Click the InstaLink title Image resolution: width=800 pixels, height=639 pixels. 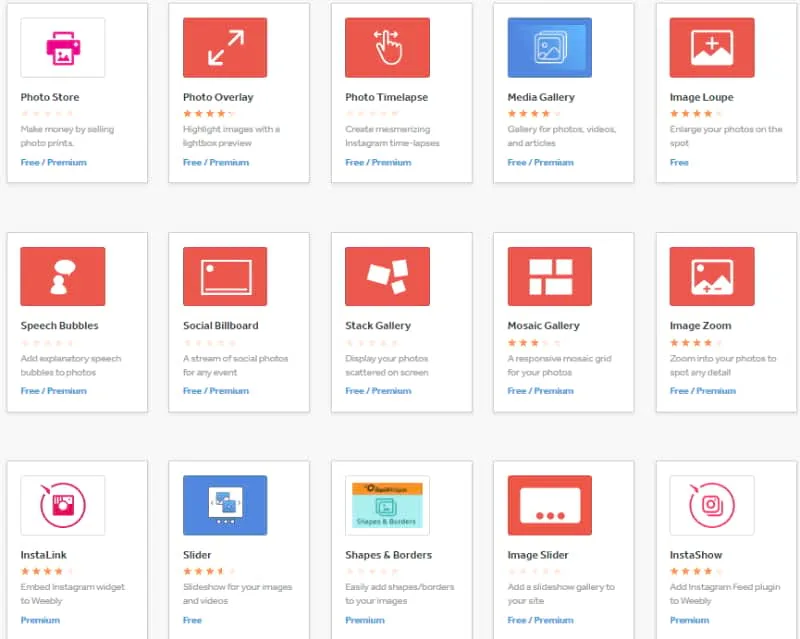43,555
